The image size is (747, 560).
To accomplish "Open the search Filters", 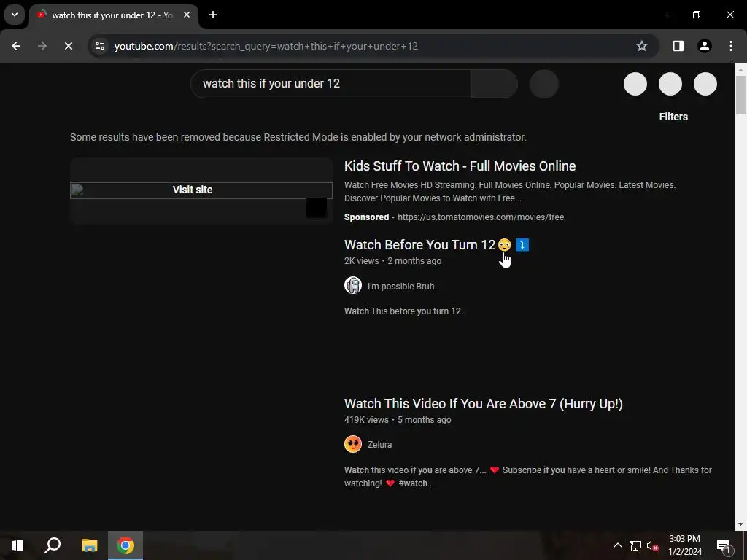I will click(673, 117).
